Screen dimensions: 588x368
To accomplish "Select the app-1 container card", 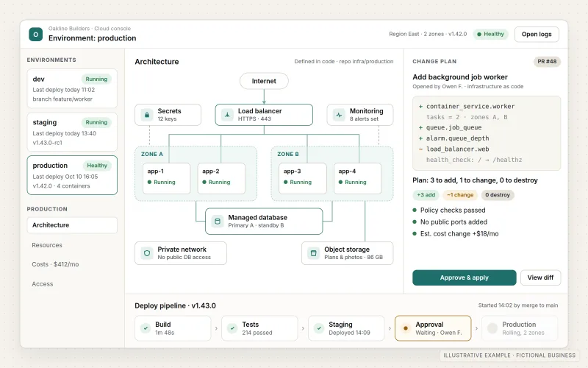I will point(167,178).
